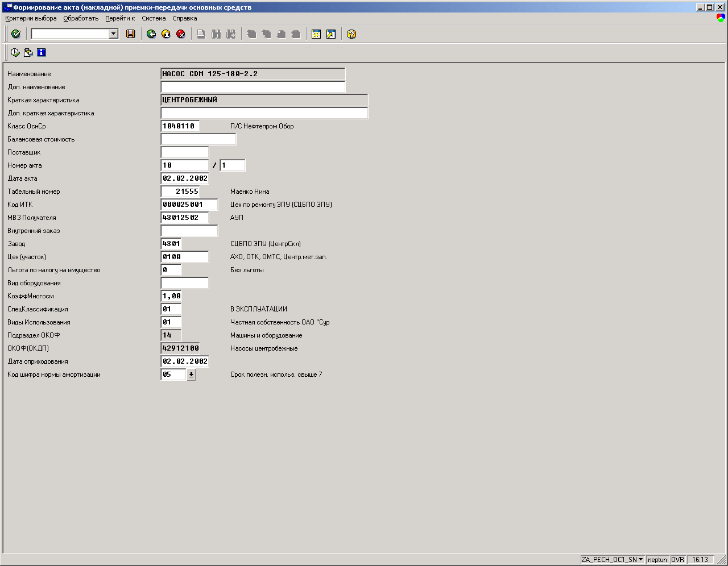The width and height of the screenshot is (728, 566).
Task: Click the red Cancel icon
Action: pos(181,34)
